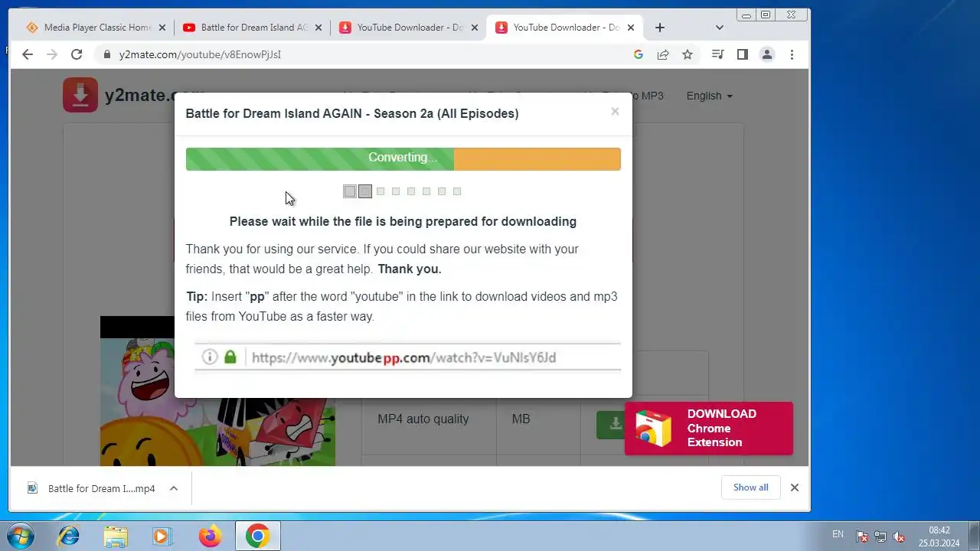Go back using the browser back arrow
The height and width of the screenshot is (551, 980).
(x=28, y=54)
